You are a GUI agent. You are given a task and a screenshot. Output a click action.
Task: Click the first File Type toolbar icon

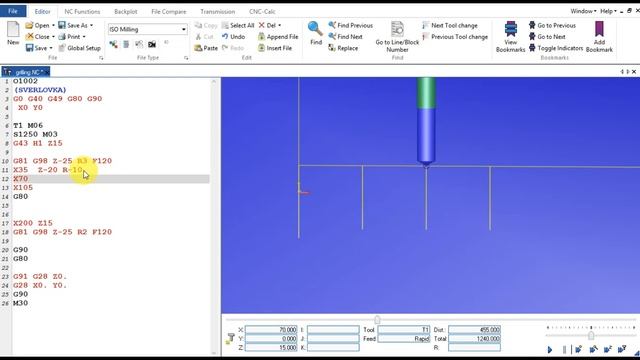click(113, 44)
